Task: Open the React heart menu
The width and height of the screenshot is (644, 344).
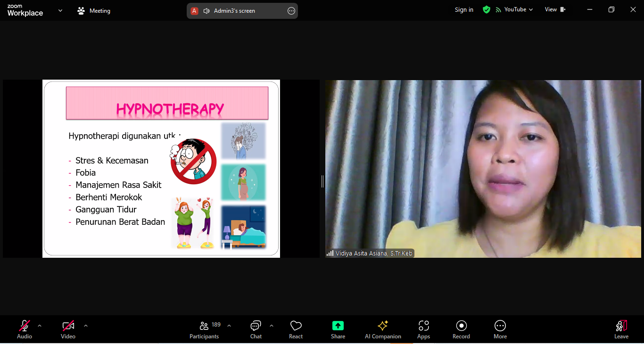Action: (296, 329)
